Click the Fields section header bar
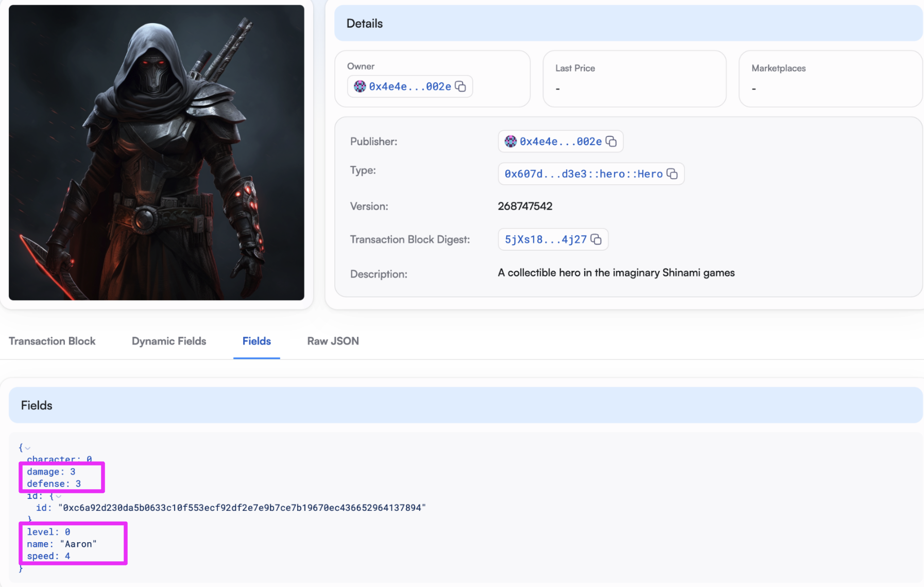924x587 pixels. [x=466, y=405]
